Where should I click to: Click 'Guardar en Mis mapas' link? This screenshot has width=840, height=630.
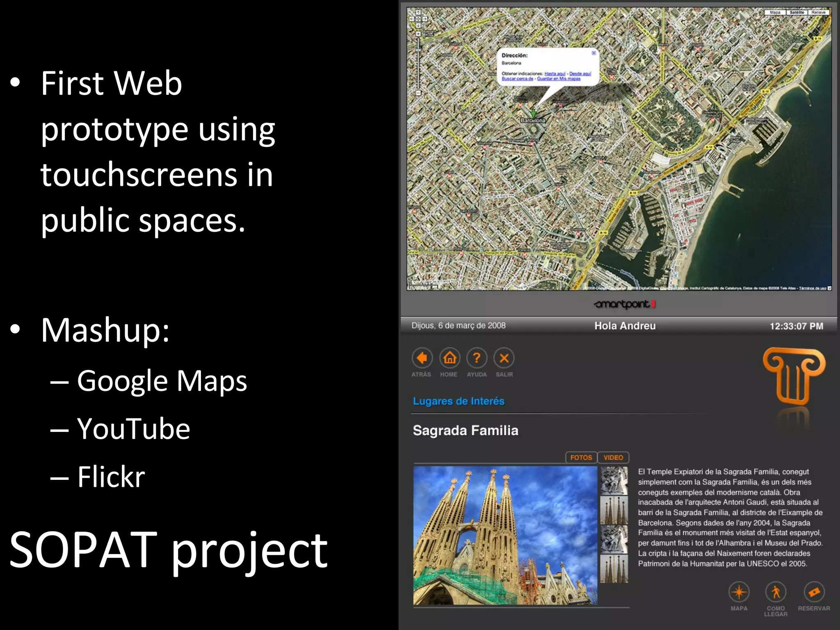point(559,78)
